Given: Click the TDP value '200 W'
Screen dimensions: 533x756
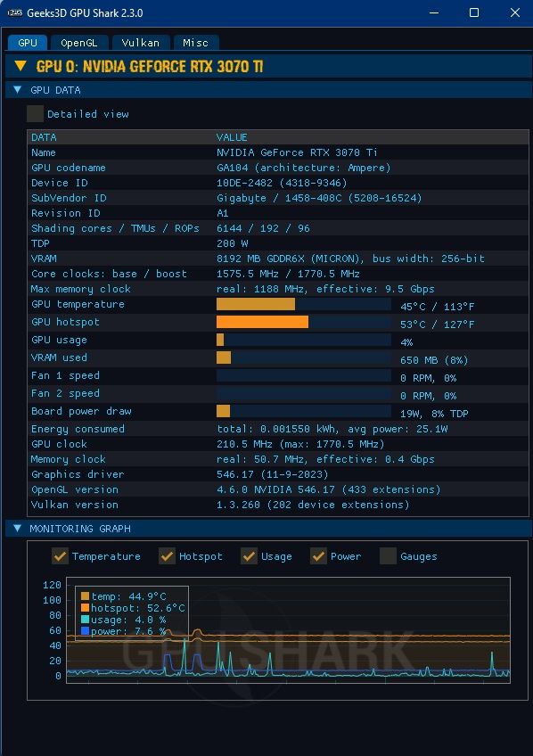Looking at the screenshot, I should [x=233, y=243].
